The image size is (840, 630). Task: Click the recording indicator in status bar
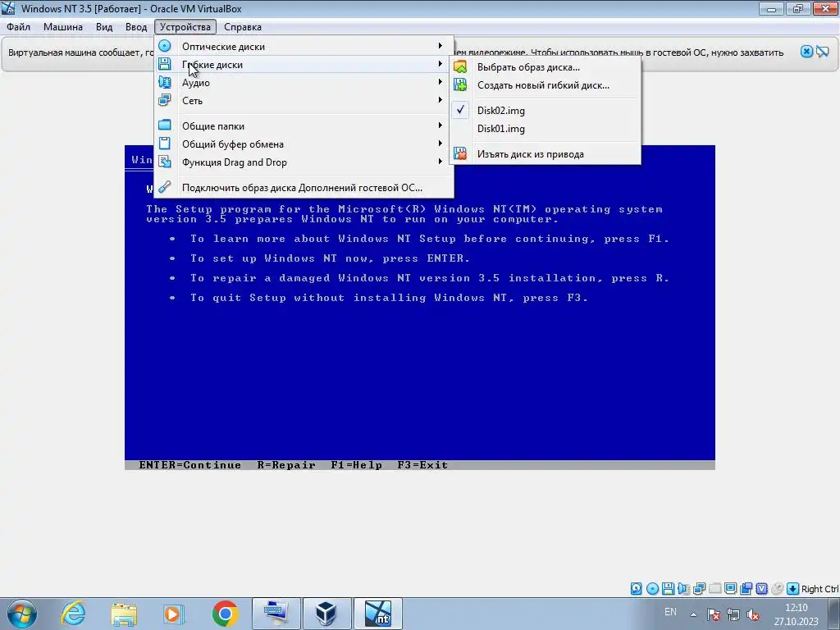pos(746,589)
